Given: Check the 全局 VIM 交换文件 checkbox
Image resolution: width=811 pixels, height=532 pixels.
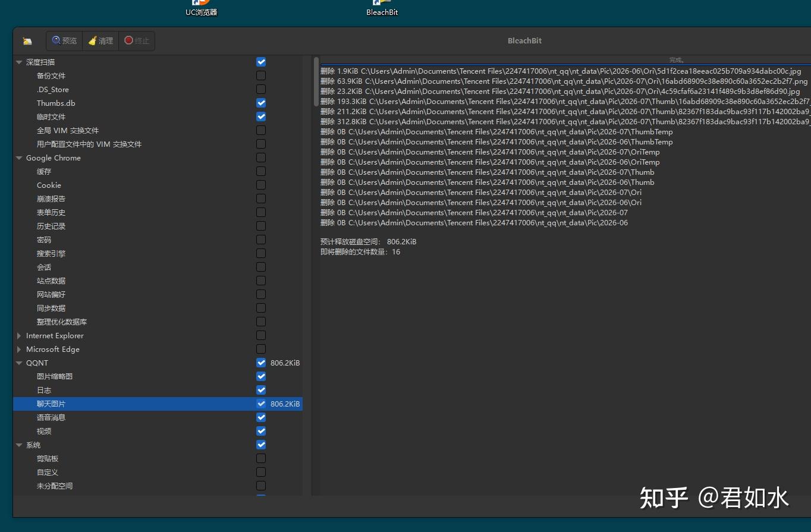Looking at the screenshot, I should [261, 130].
